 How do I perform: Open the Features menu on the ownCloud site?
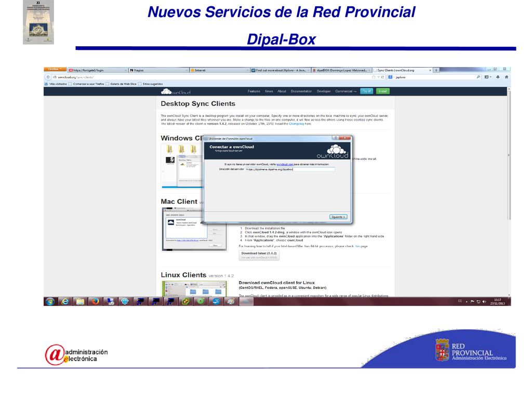pyautogui.click(x=254, y=91)
